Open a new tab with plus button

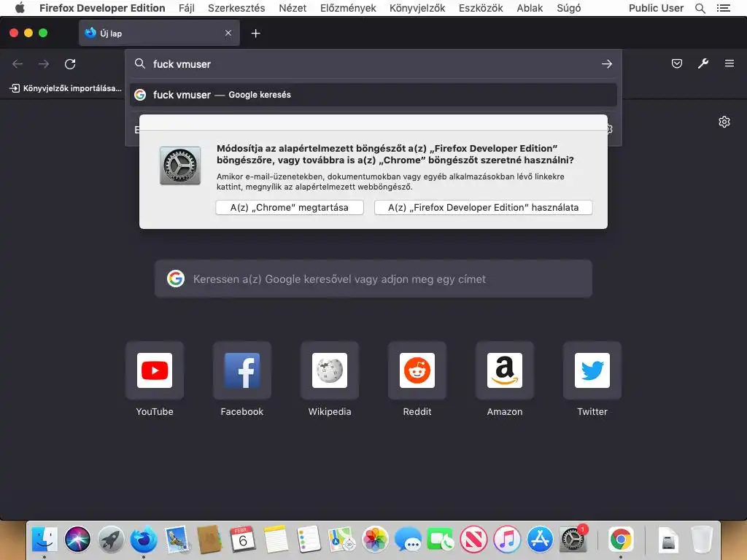(x=256, y=34)
